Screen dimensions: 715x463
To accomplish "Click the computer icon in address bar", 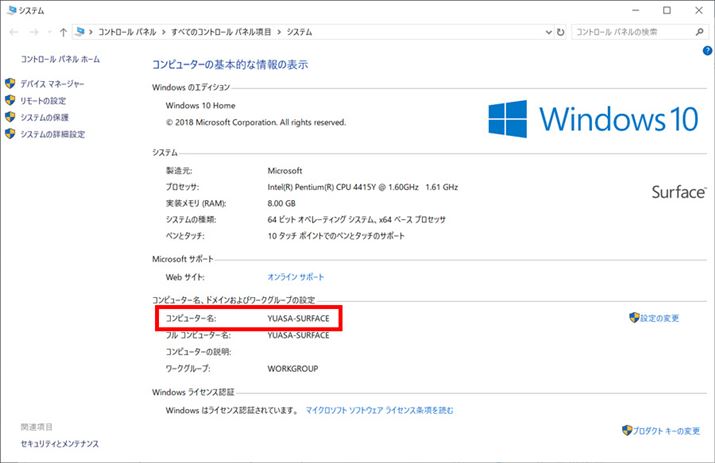I will (x=80, y=31).
